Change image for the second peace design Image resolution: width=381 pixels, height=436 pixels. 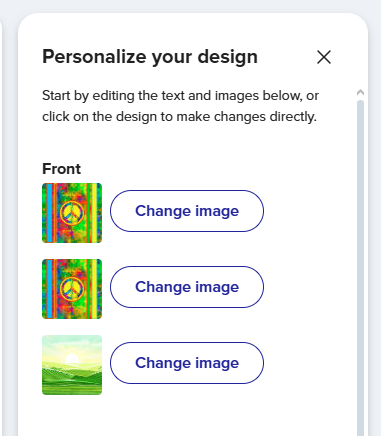click(x=187, y=287)
